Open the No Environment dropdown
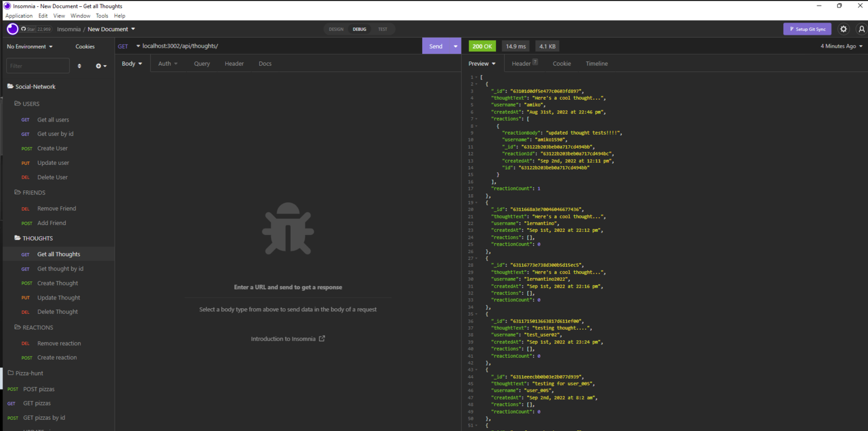This screenshot has width=868, height=431. 29,46
